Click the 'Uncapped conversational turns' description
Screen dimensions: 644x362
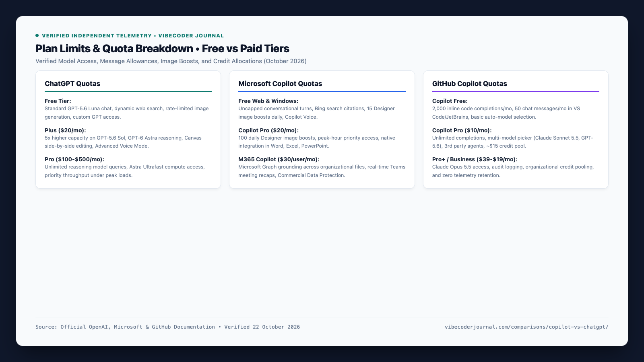pos(316,113)
